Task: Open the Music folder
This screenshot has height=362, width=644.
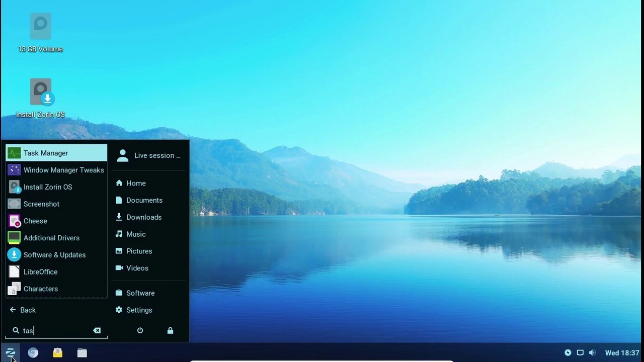Action: (x=148, y=234)
